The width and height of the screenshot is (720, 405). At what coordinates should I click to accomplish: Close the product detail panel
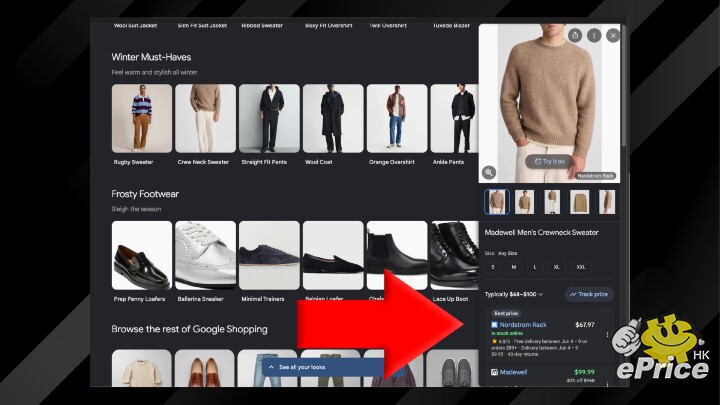[x=613, y=35]
